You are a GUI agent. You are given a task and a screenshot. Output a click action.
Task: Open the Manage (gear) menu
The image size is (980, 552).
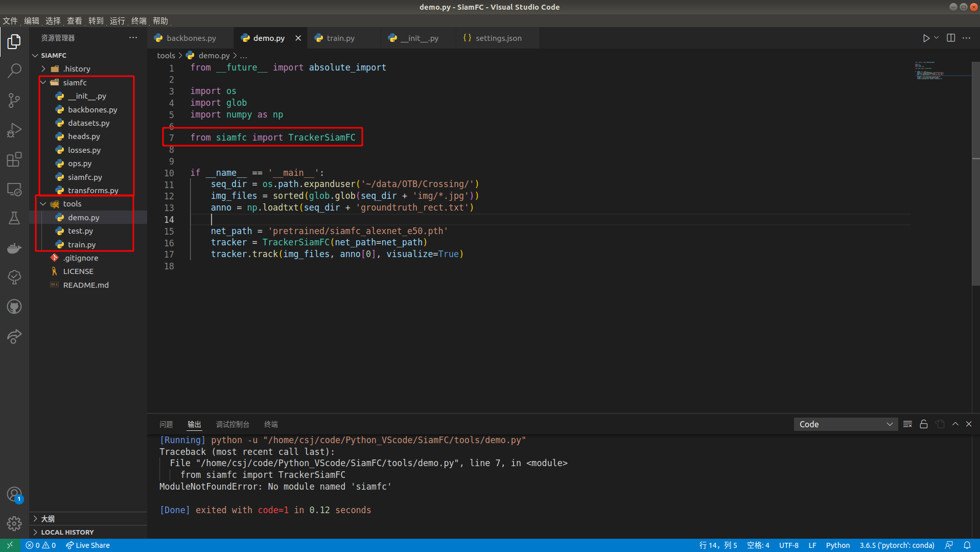coord(14,523)
